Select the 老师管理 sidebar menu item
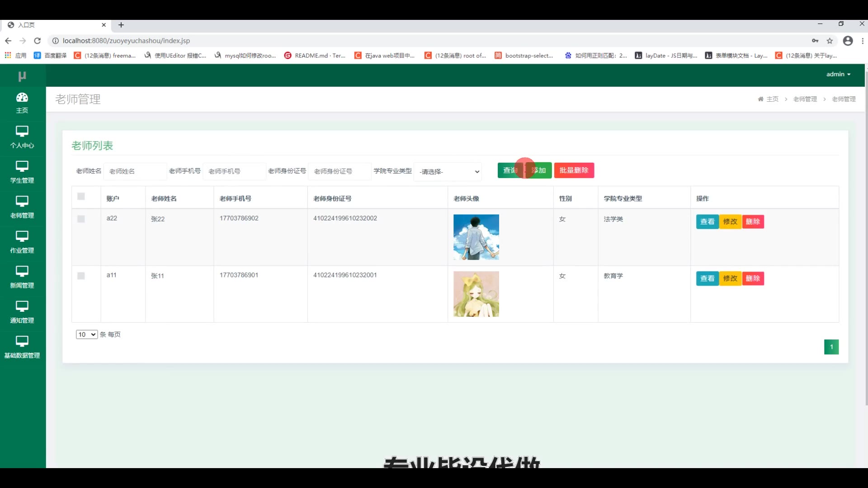This screenshot has width=868, height=488. tap(22, 207)
